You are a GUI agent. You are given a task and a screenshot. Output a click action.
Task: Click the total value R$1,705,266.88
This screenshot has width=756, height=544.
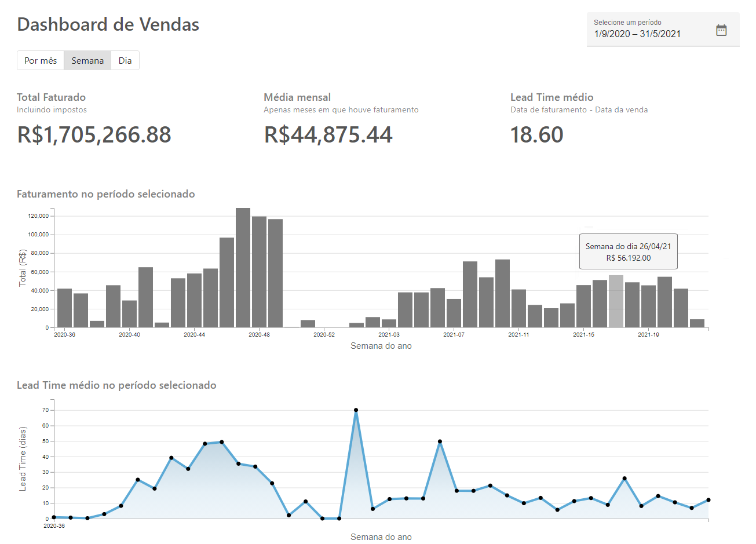point(94,134)
